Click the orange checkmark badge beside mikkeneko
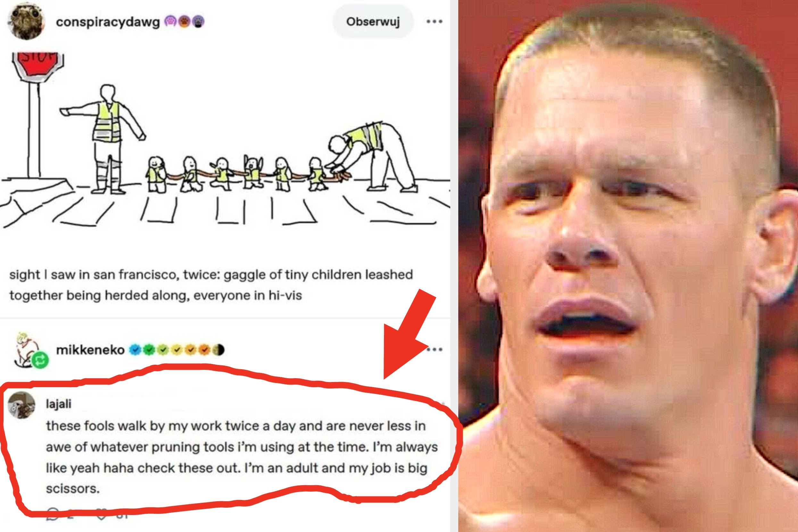 coord(205,350)
